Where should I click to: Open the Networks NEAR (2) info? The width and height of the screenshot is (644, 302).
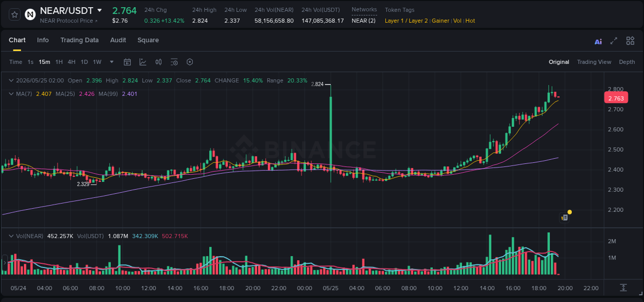point(364,21)
